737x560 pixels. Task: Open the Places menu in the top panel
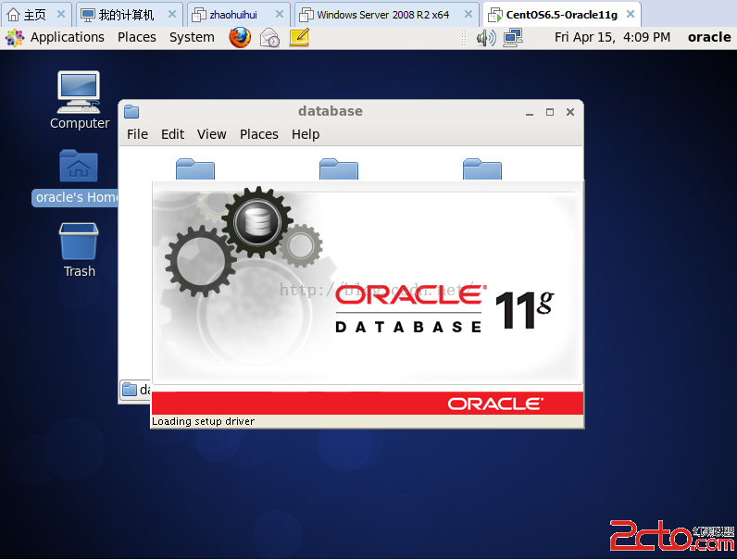(137, 37)
